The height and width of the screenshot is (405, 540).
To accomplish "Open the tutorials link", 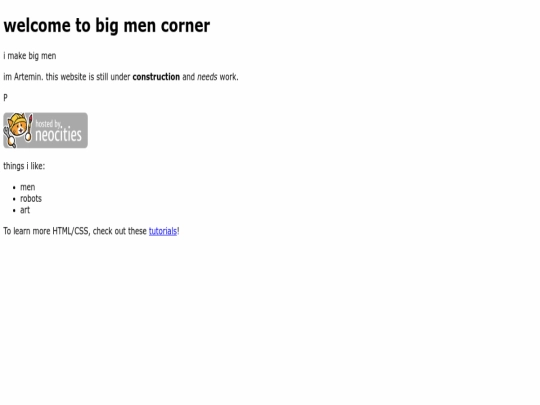I will 163,231.
